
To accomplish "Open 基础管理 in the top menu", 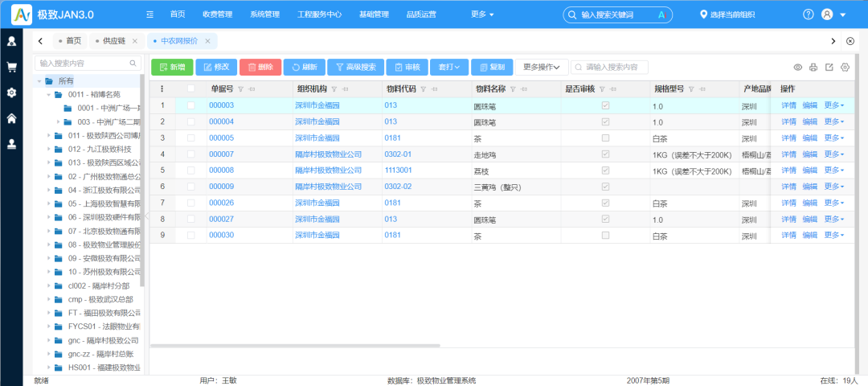I will (x=375, y=15).
